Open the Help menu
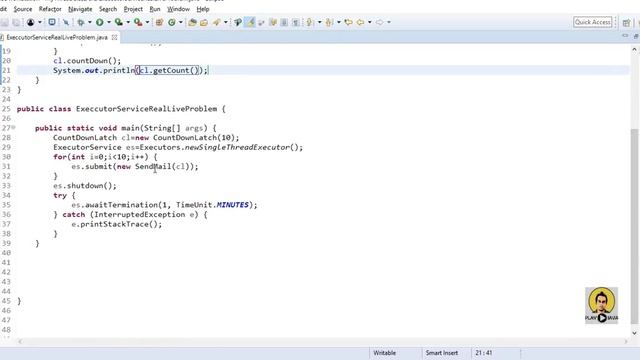The image size is (640, 360). pyautogui.click(x=203, y=9)
